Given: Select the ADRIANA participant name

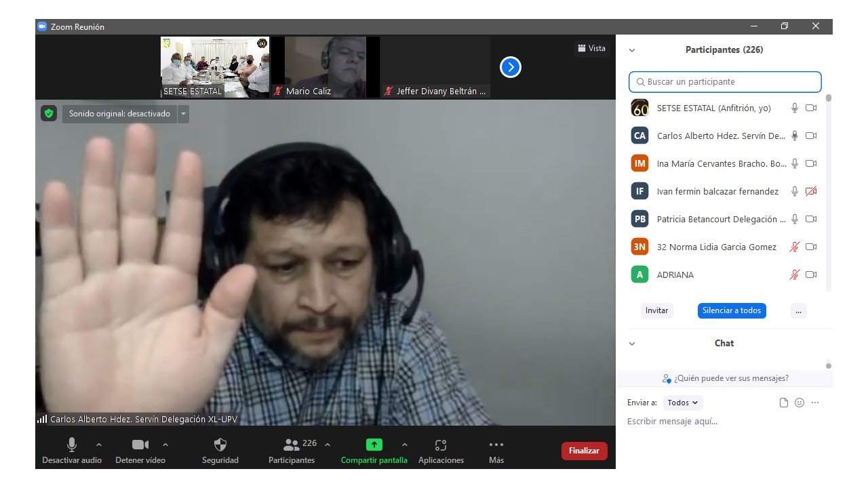Looking at the screenshot, I should click(x=675, y=274).
